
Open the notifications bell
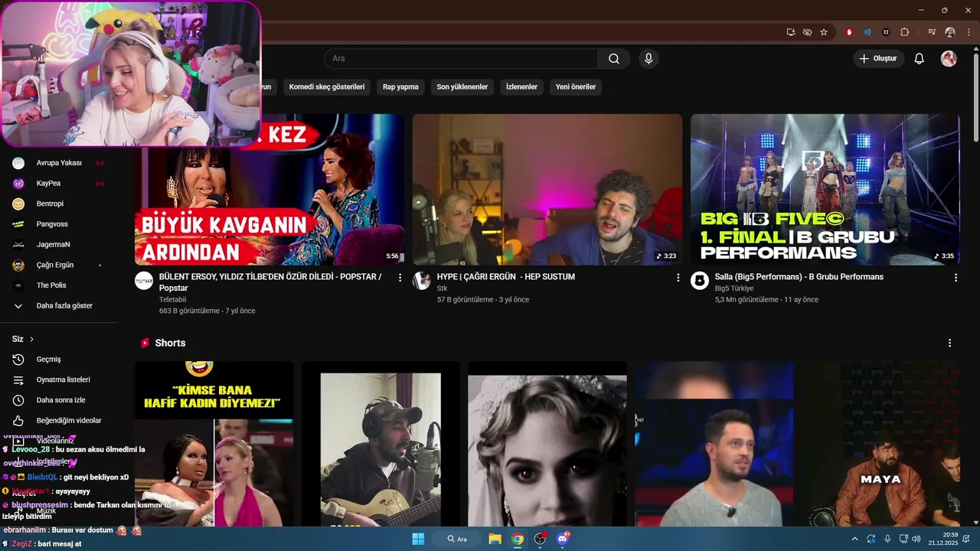coord(920,59)
